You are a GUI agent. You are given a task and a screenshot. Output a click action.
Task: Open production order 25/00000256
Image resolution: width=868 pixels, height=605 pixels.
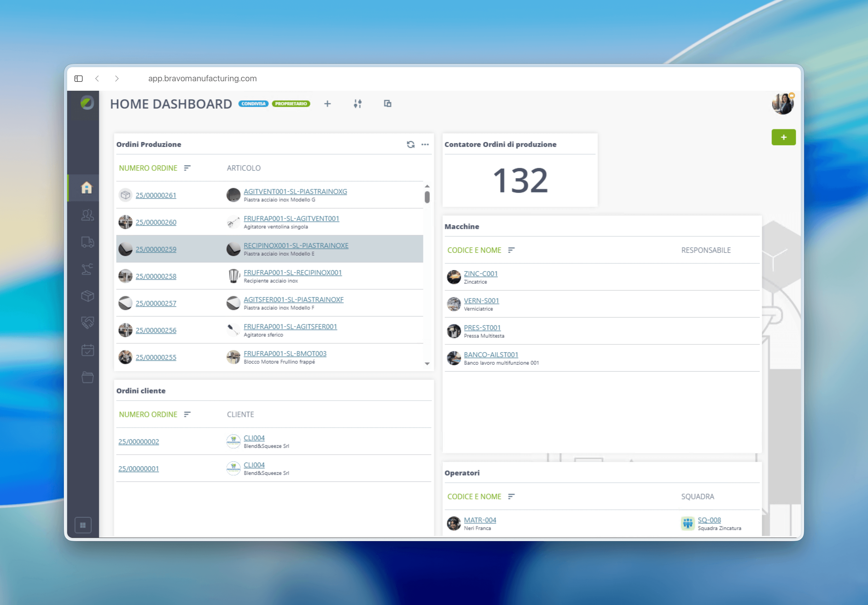tap(156, 330)
